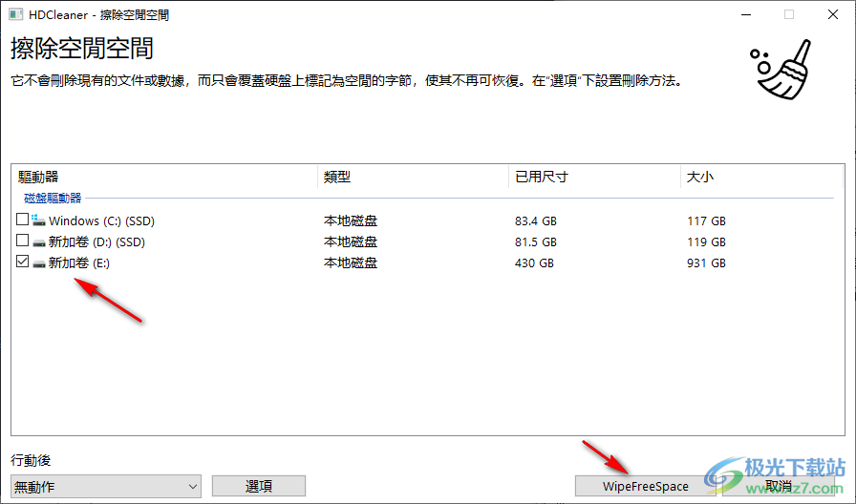856x504 pixels.
Task: Click the 117 GB size cell
Action: pos(706,220)
